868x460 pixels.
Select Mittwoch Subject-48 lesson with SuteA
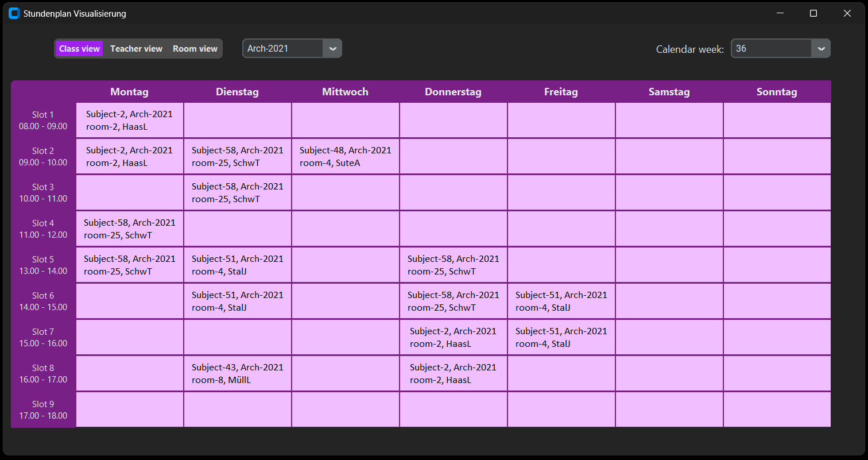[345, 157]
